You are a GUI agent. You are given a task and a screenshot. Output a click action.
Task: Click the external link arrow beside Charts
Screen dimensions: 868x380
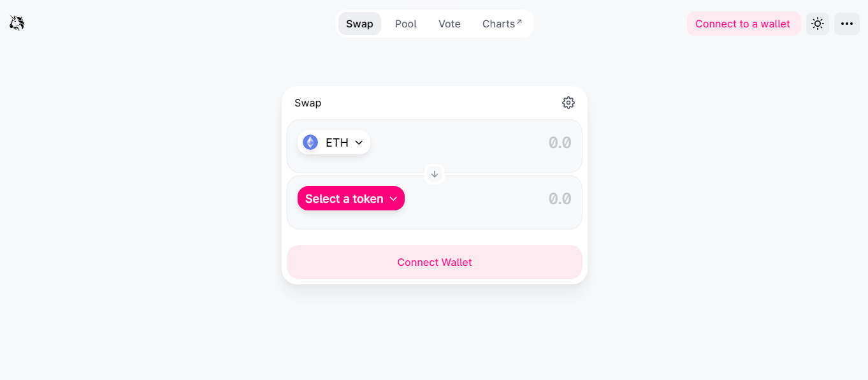coord(519,22)
